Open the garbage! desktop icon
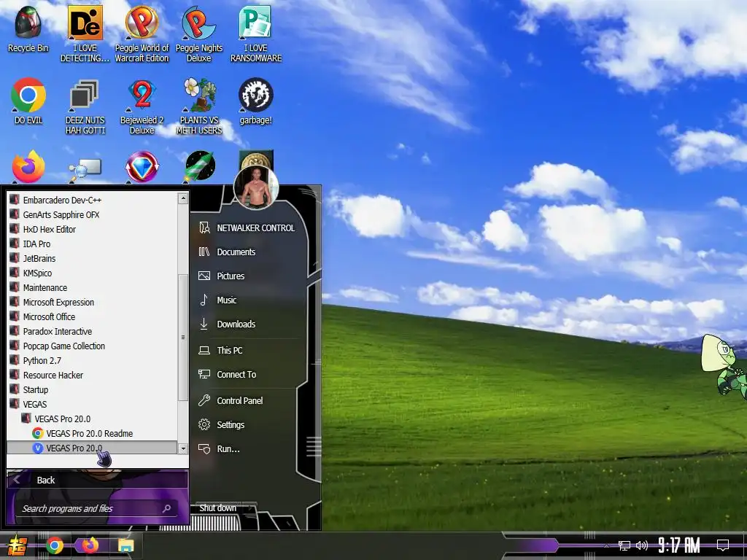747x560 pixels. point(256,101)
